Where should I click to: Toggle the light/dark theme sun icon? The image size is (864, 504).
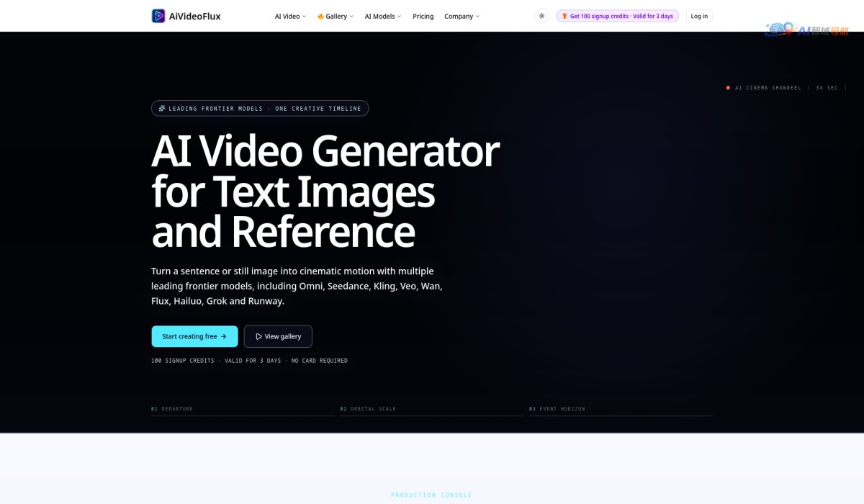click(541, 16)
